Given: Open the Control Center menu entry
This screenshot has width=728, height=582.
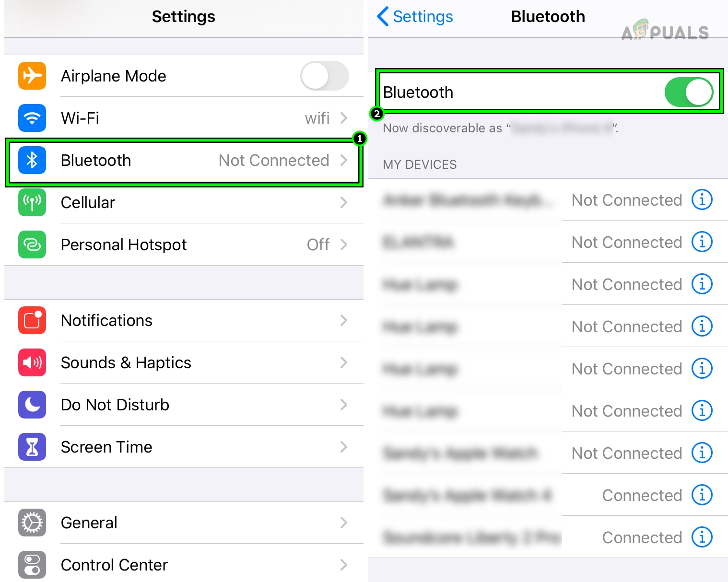Looking at the screenshot, I should tap(114, 565).
